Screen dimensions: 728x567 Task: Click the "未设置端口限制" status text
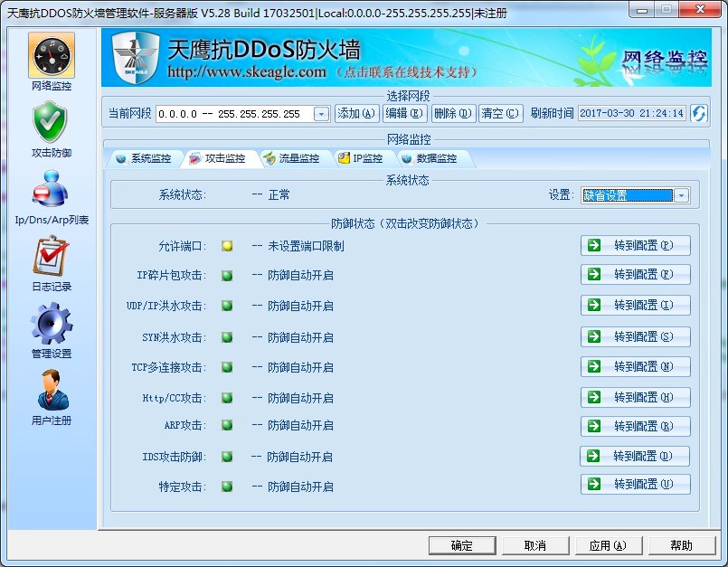[306, 246]
